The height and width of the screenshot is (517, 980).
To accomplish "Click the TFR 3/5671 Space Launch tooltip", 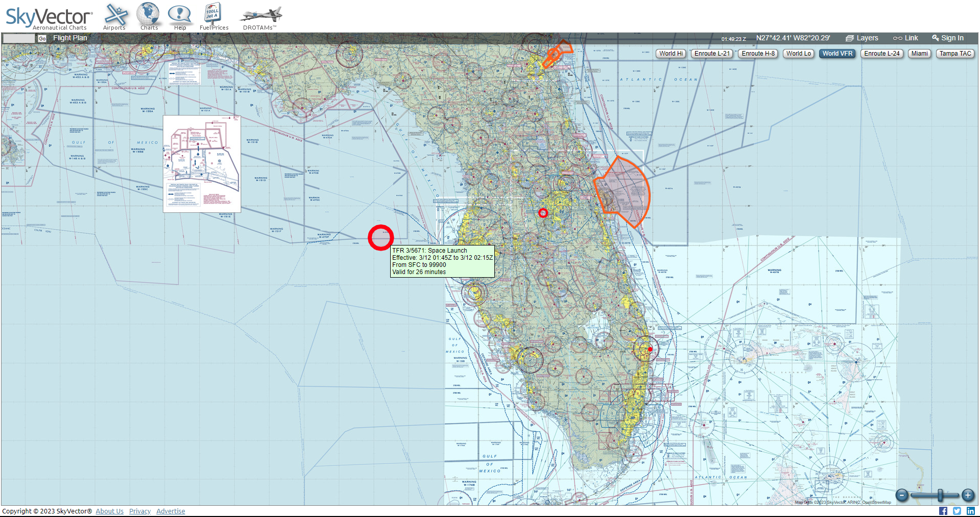I will (x=442, y=261).
